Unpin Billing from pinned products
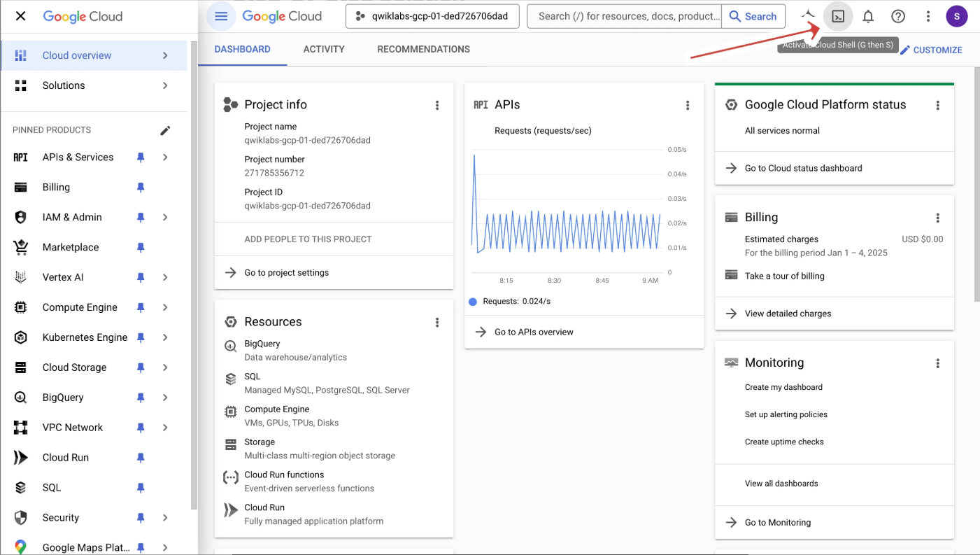 141,188
